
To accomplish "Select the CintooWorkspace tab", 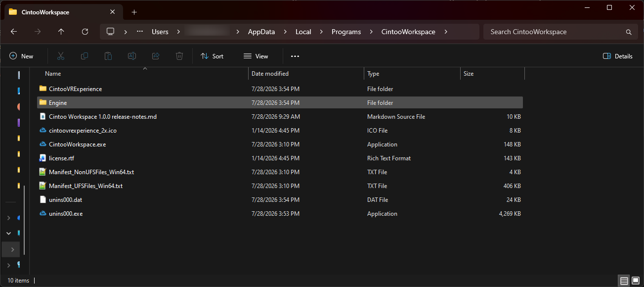I will 62,12.
